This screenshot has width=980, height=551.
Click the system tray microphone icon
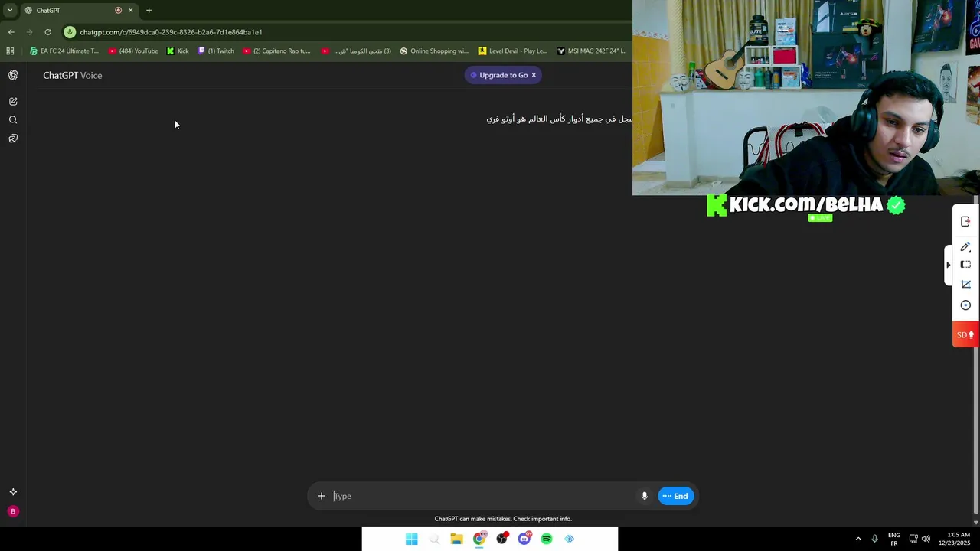pos(874,539)
